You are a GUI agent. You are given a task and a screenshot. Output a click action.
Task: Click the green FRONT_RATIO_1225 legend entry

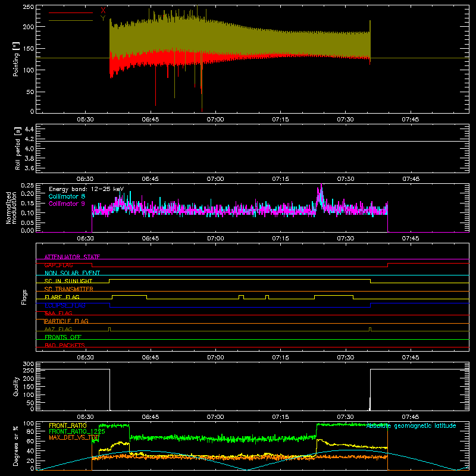(77, 431)
